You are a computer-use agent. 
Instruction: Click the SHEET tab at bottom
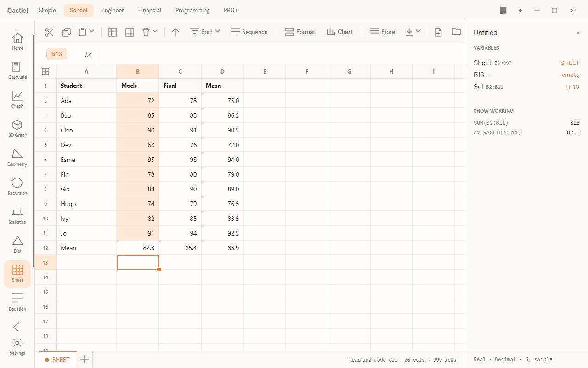57,360
